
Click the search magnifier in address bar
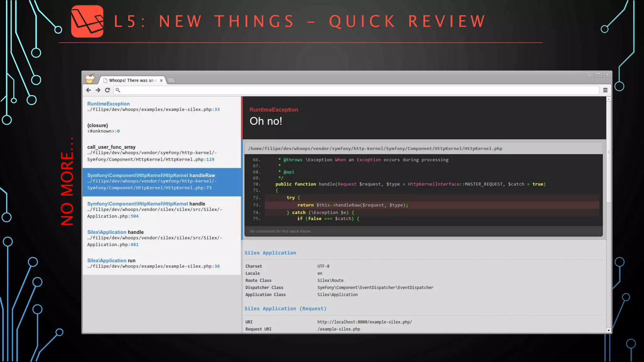click(x=118, y=90)
